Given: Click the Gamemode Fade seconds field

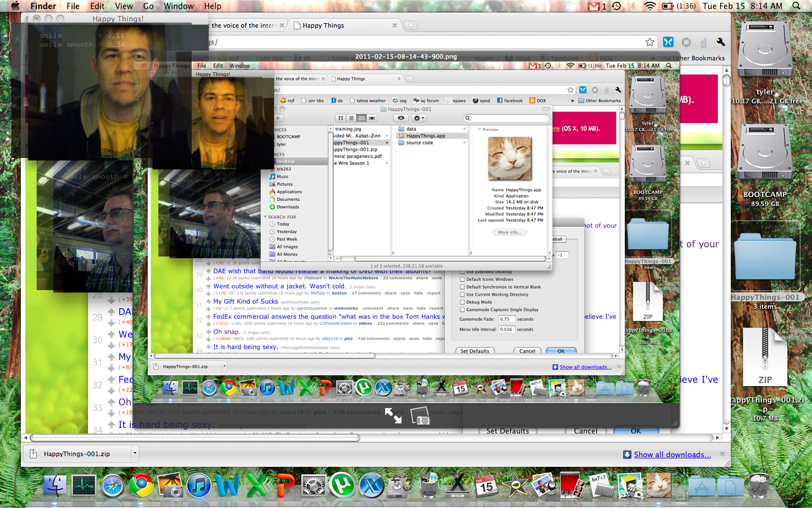Looking at the screenshot, I should 507,319.
